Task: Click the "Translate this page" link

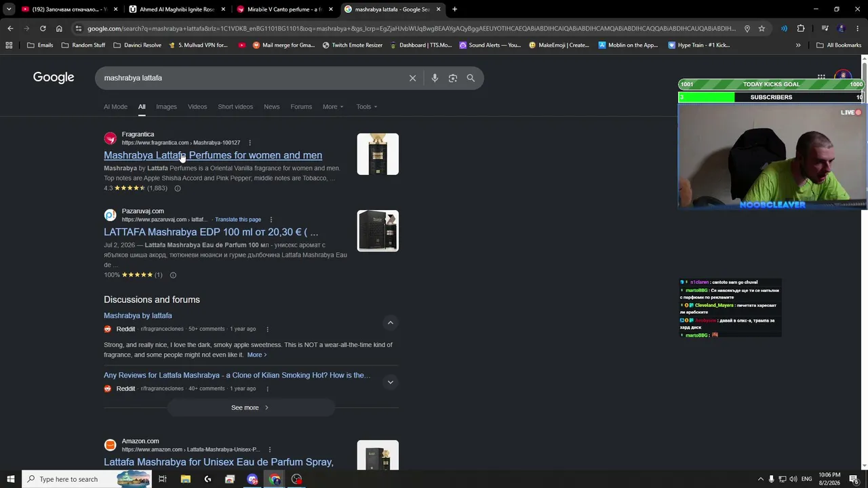Action: point(238,220)
